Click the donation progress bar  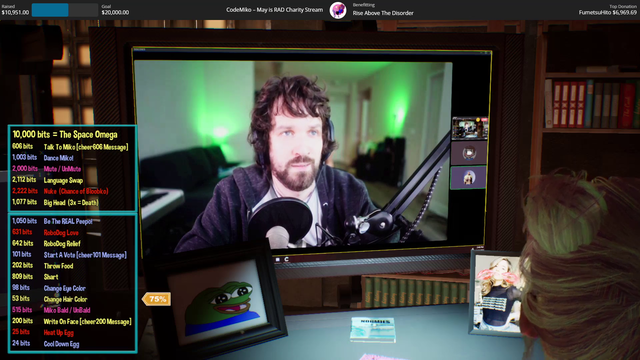[x=65, y=10]
